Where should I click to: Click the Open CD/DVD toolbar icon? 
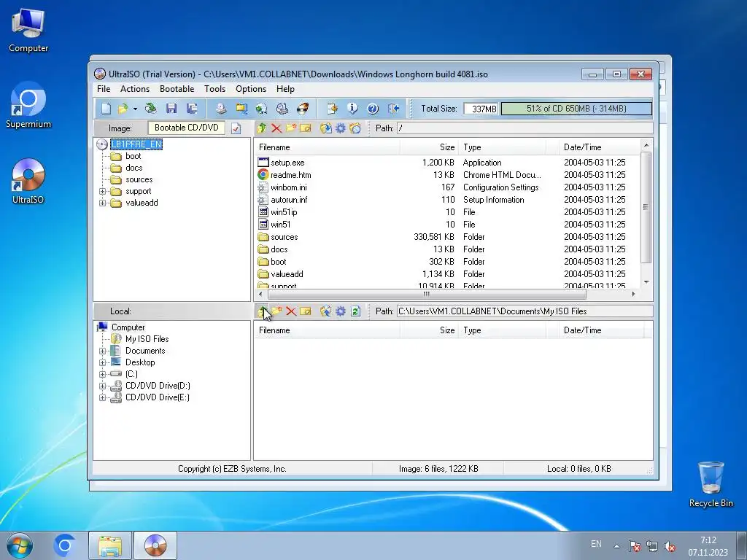pyautogui.click(x=151, y=109)
